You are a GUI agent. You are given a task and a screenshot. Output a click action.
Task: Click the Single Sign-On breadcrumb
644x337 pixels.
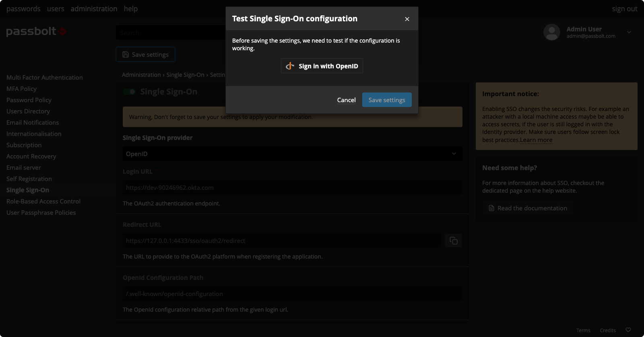pyautogui.click(x=185, y=75)
